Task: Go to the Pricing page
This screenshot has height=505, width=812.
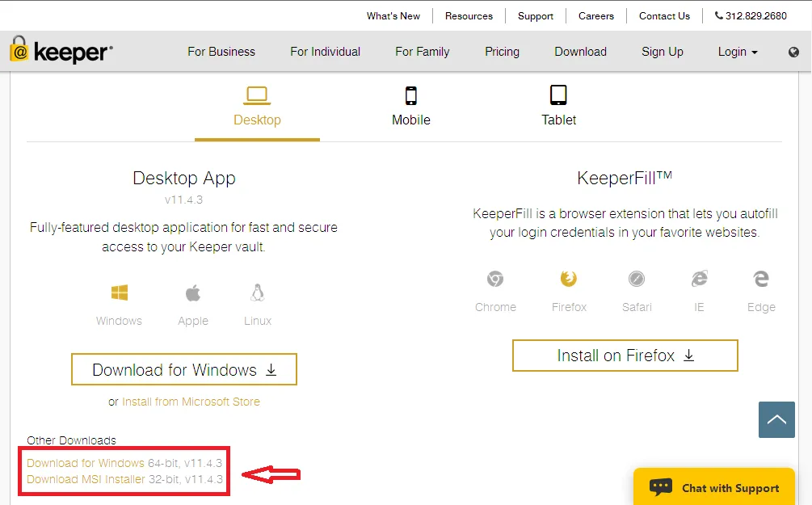Action: 502,52
